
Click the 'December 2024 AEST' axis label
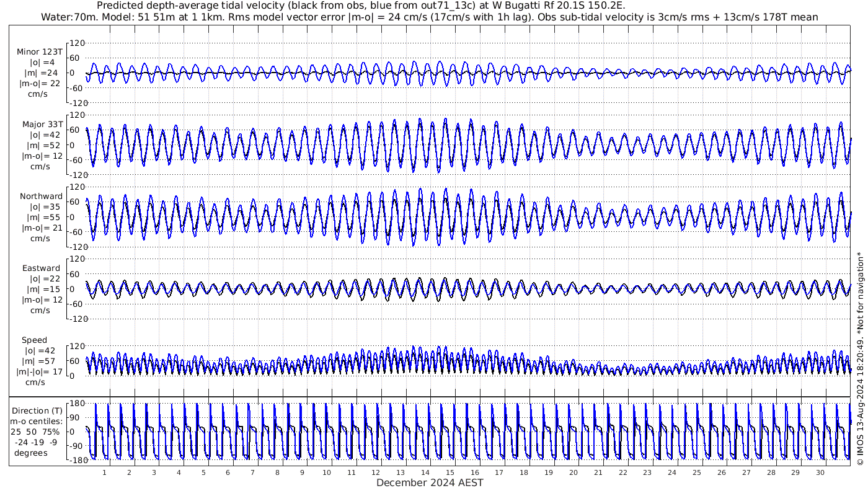430,482
